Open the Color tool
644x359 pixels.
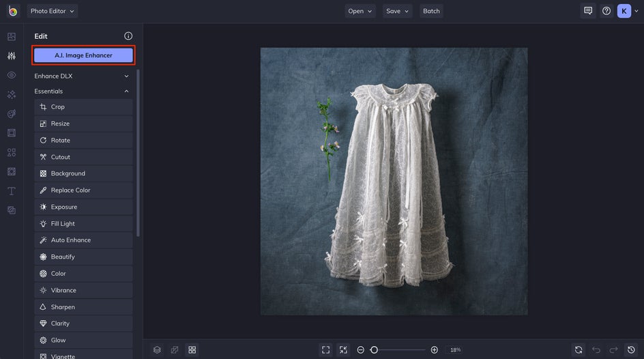(83, 274)
